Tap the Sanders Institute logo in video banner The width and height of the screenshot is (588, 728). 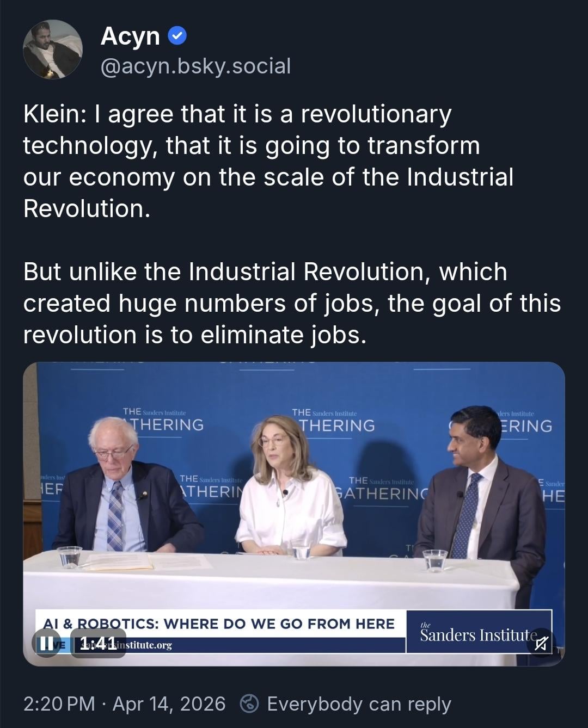pyautogui.click(x=478, y=633)
